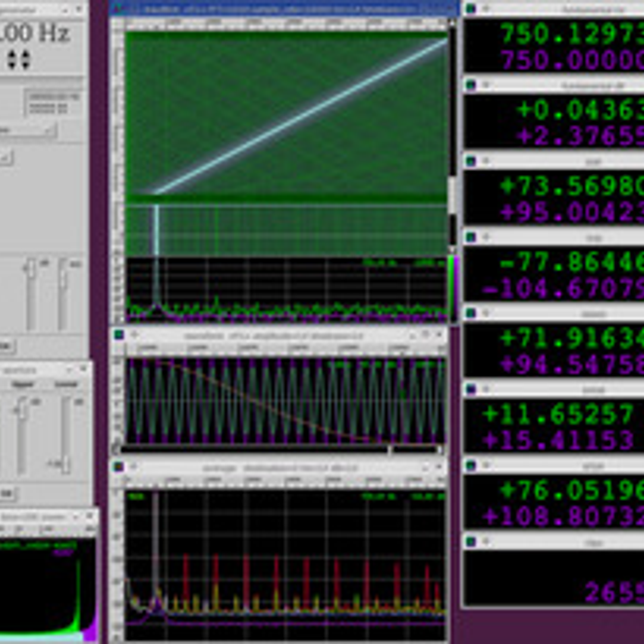Click window menu icon of the sine waveform window
This screenshot has width=644, height=644.
[x=119, y=334]
